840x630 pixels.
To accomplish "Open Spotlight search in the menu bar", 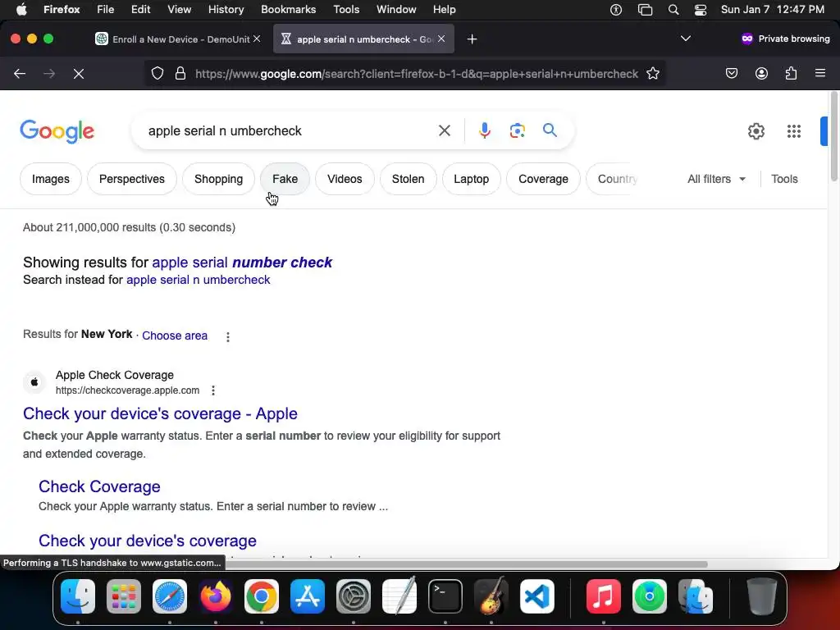I will [673, 10].
